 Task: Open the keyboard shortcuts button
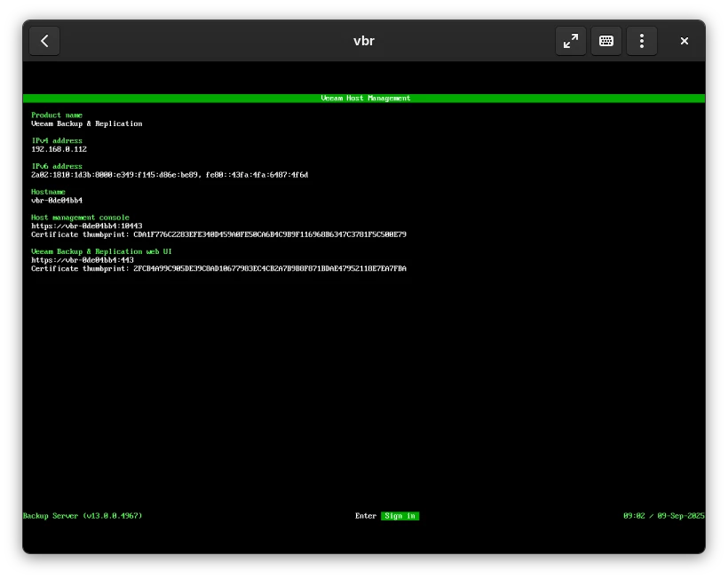point(605,41)
